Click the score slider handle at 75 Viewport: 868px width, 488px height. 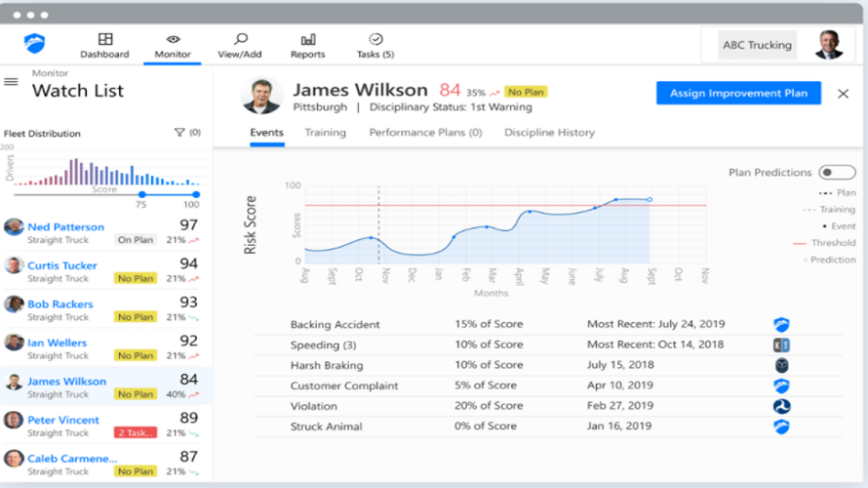pos(142,194)
